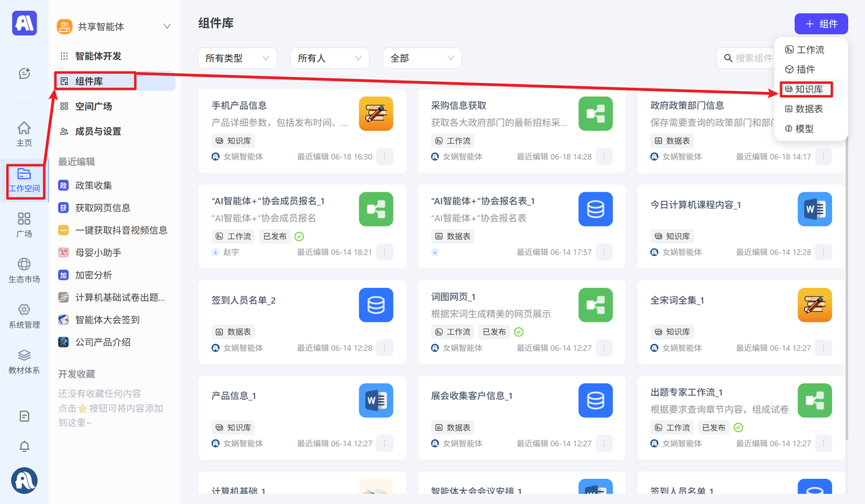865x504 pixels.
Task: Expand the 共享智能体 workspace switcher
Action: tap(167, 26)
